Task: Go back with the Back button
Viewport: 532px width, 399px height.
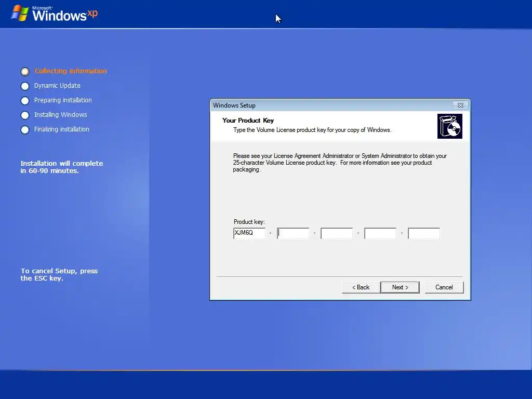Action: point(361,287)
